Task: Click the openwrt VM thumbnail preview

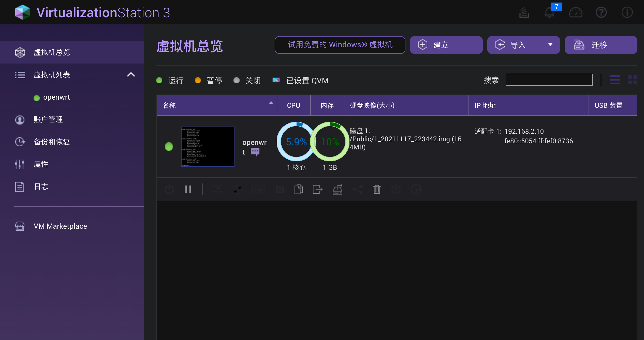Action: [208, 146]
